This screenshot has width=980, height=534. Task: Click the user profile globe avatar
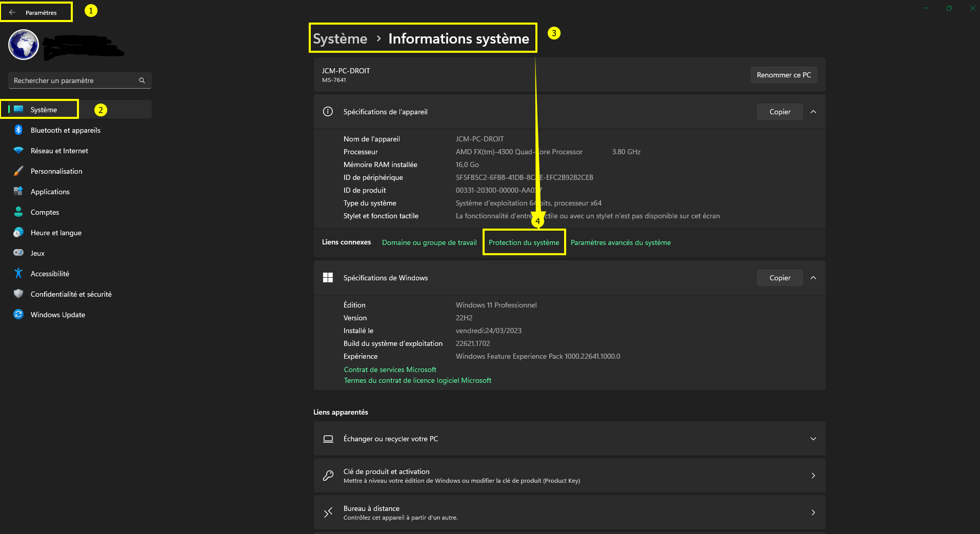24,45
